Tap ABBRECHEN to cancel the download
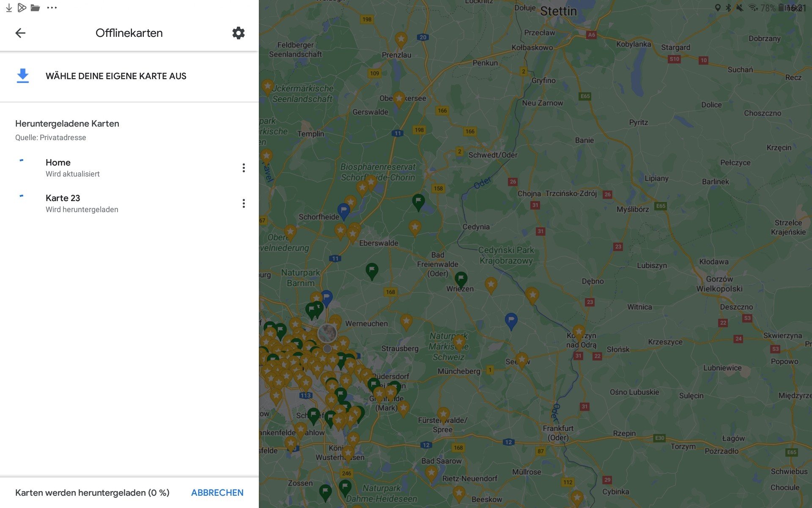This screenshot has height=508, width=812. coord(217,493)
